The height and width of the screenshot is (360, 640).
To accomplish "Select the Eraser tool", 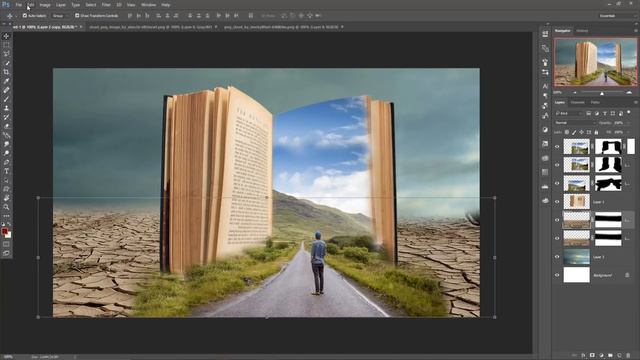I will coord(6,126).
